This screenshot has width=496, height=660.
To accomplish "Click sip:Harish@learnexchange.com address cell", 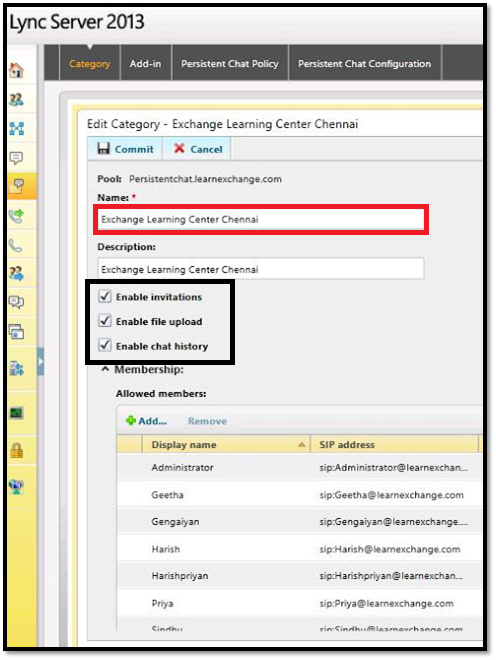I will pos(390,549).
